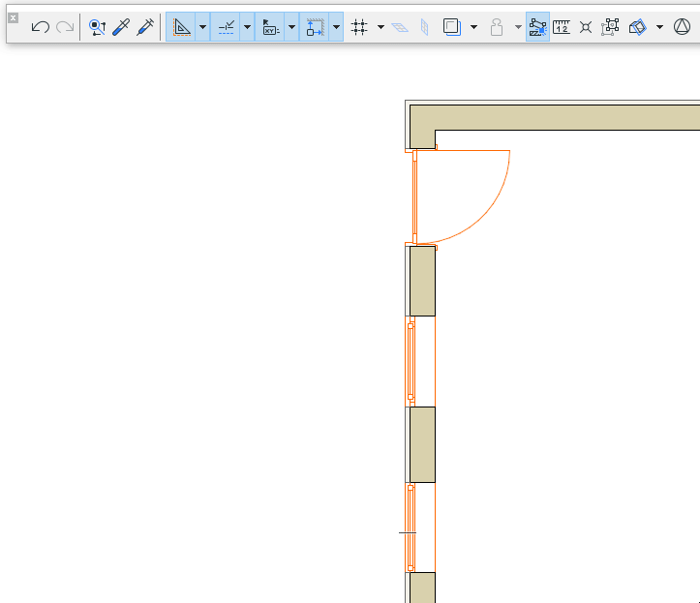700x603 pixels.
Task: Click the wall segment between the two windows
Action: (422, 444)
